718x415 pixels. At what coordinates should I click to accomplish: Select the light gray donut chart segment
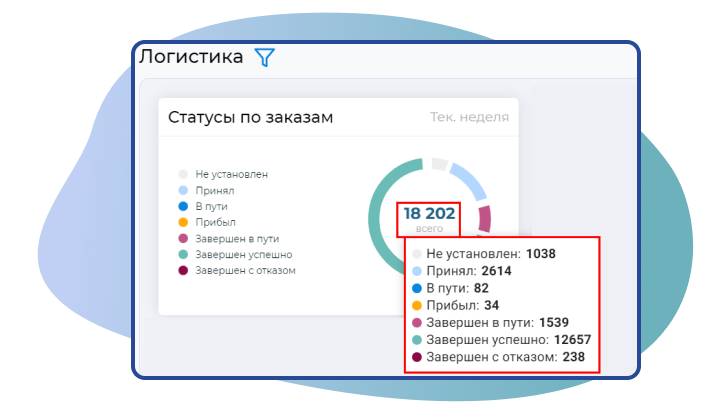tap(439, 164)
